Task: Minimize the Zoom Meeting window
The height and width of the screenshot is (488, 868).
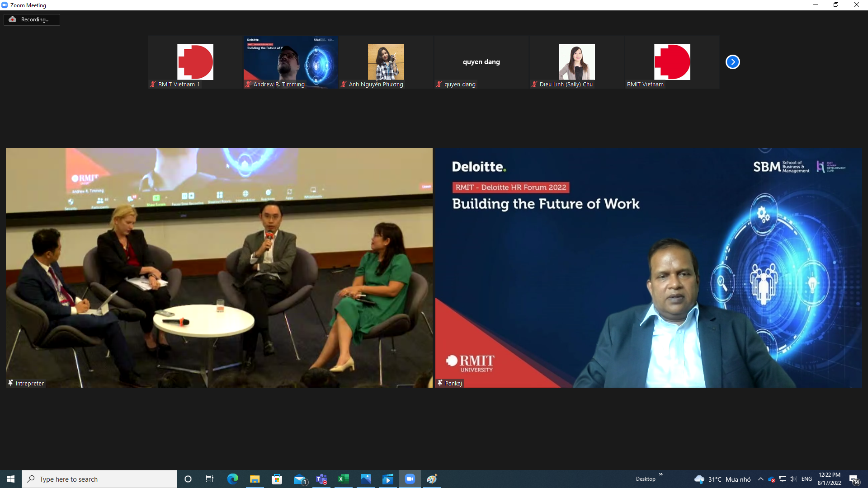Action: click(x=816, y=5)
